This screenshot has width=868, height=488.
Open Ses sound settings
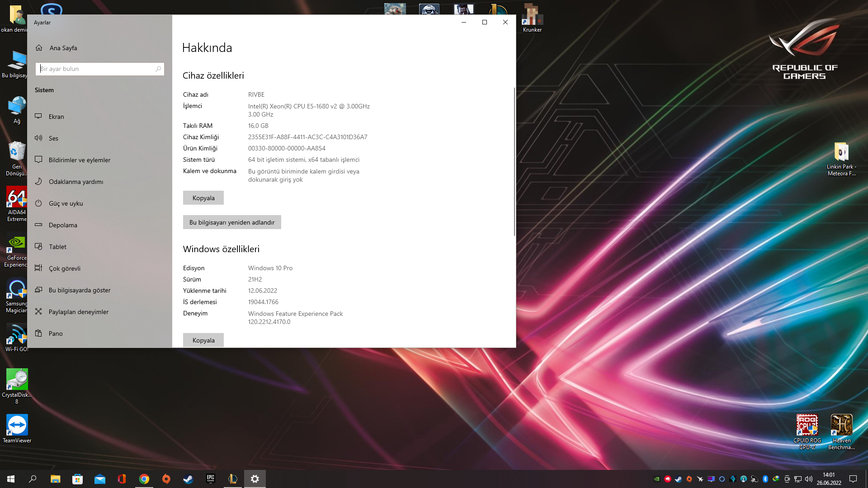click(53, 138)
